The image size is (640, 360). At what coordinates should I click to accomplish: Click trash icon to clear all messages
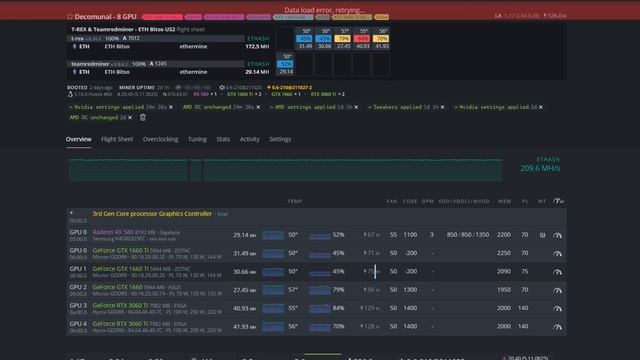[143, 118]
